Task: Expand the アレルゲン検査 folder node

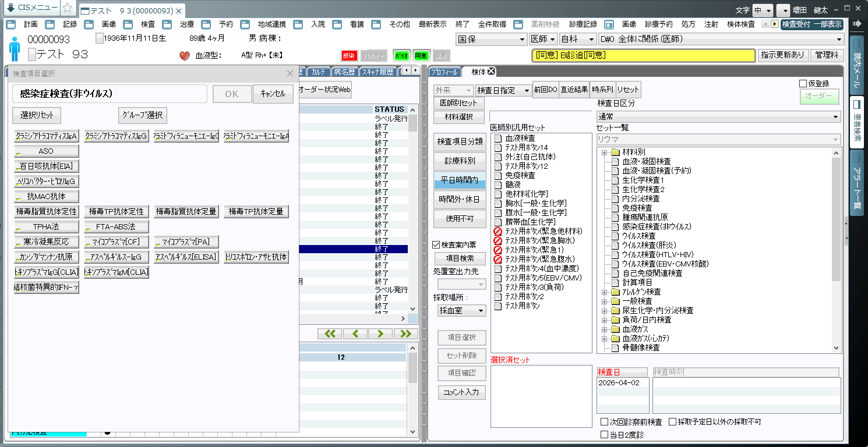Action: [605, 292]
